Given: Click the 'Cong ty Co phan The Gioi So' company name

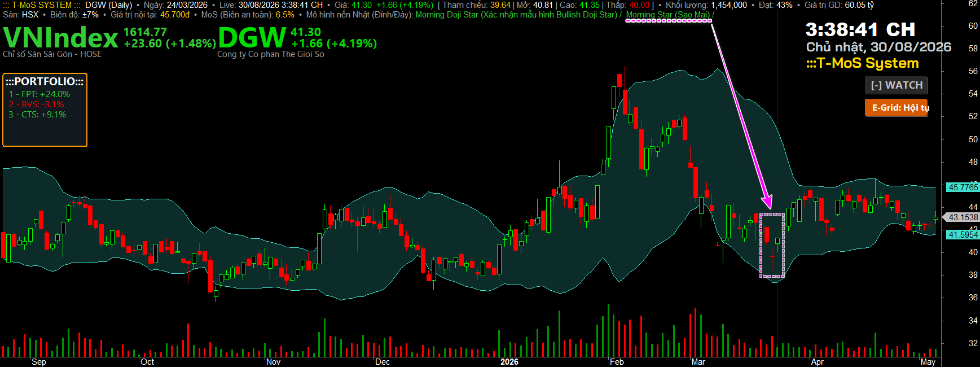Looking at the screenshot, I should click(271, 54).
